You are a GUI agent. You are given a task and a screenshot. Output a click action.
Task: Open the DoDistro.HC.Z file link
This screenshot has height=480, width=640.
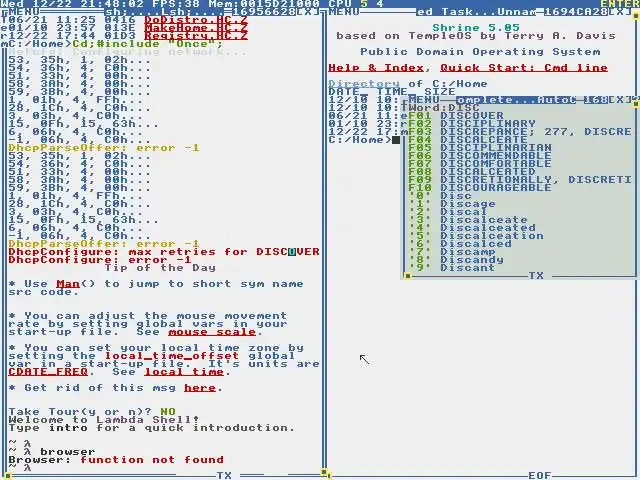[x=196, y=20]
